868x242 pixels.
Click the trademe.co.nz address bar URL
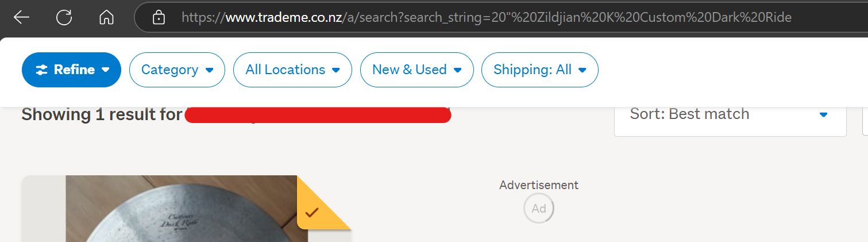487,18
